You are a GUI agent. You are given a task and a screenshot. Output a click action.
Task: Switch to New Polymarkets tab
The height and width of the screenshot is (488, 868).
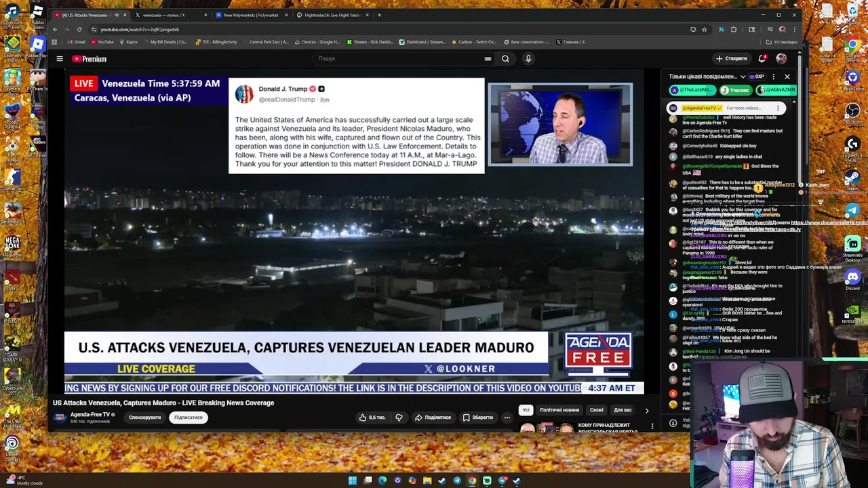click(251, 15)
